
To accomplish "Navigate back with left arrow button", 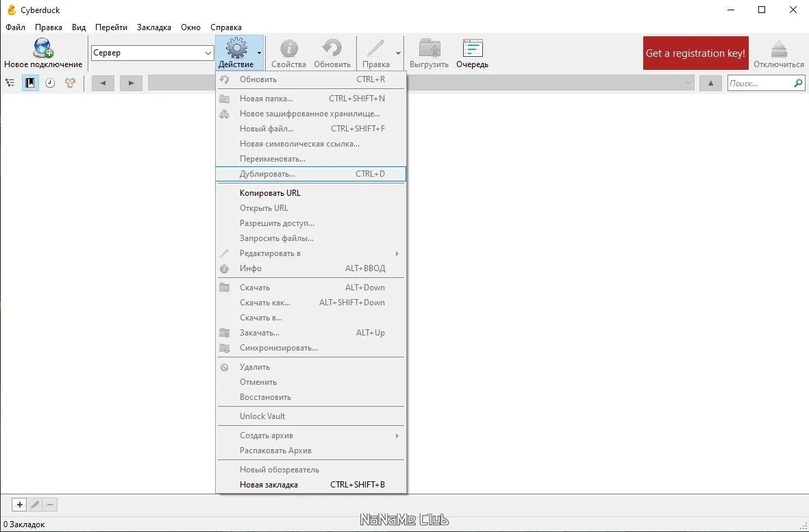I will tap(103, 83).
